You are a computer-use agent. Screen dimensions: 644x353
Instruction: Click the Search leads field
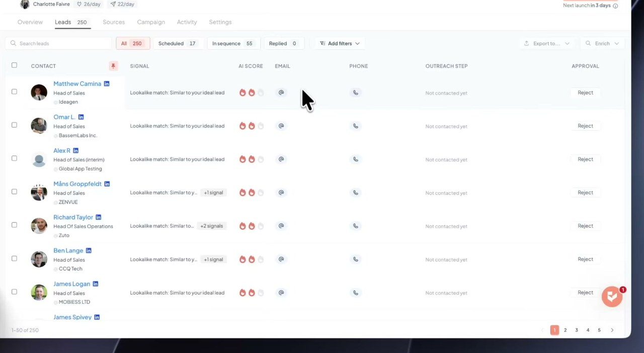[59, 44]
